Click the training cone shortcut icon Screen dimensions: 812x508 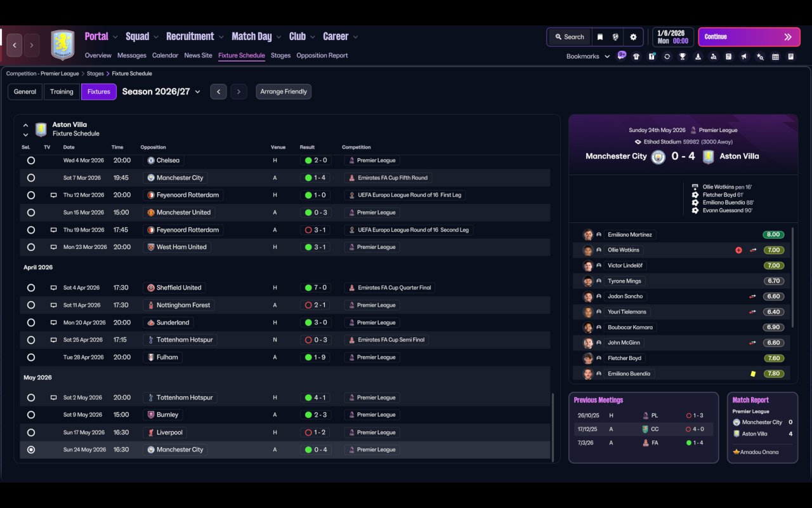[698, 57]
